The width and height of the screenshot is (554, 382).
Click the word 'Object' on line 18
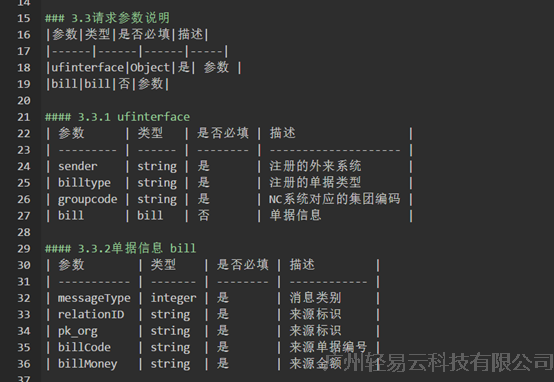[150, 67]
